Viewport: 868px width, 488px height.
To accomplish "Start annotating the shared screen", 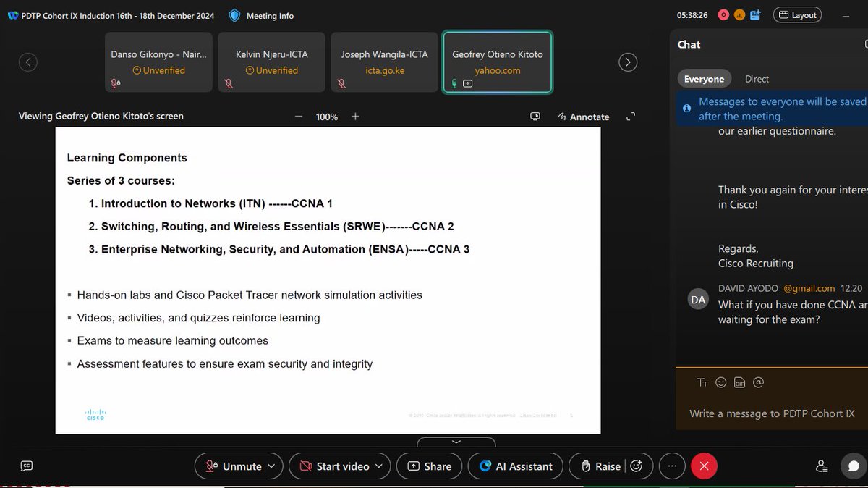I will (x=583, y=117).
